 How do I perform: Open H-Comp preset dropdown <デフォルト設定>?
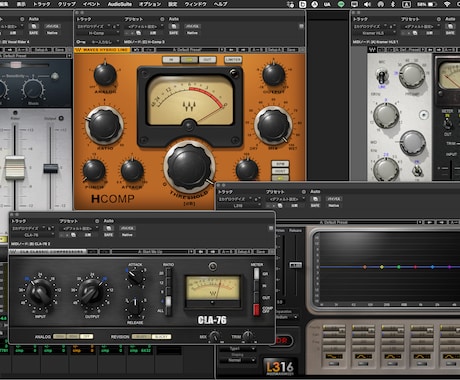pos(144,26)
